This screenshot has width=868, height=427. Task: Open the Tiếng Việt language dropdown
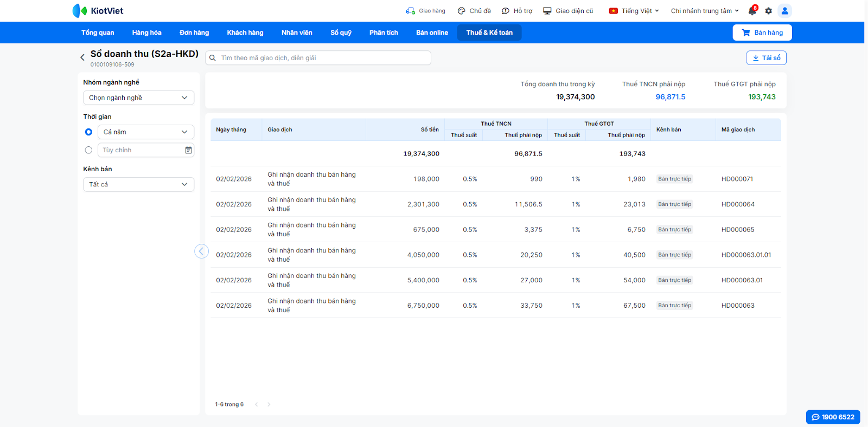(634, 11)
